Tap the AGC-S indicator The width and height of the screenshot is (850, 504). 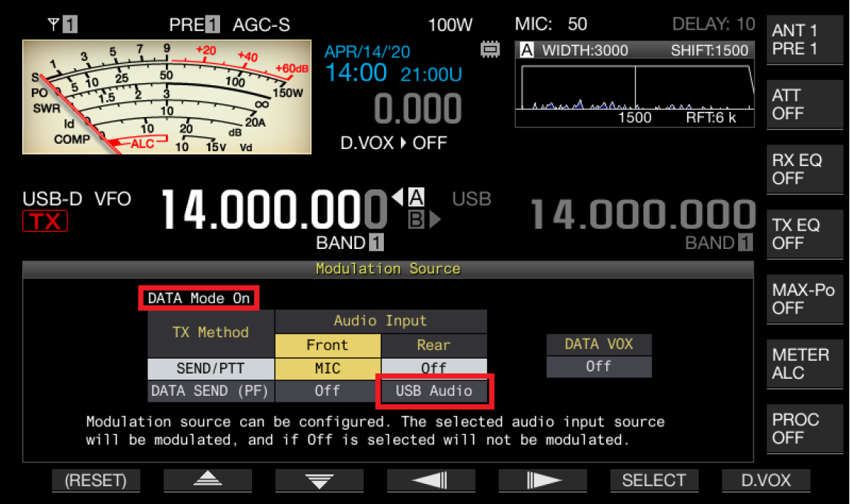click(x=262, y=25)
